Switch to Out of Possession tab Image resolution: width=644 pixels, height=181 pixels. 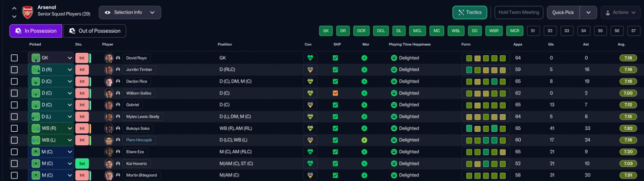tap(95, 31)
